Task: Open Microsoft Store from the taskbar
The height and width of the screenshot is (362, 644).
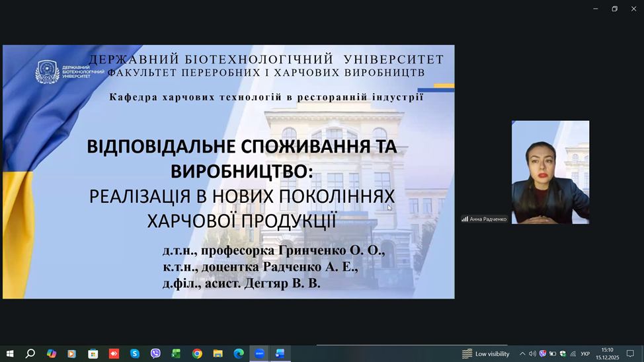Action: [x=93, y=353]
